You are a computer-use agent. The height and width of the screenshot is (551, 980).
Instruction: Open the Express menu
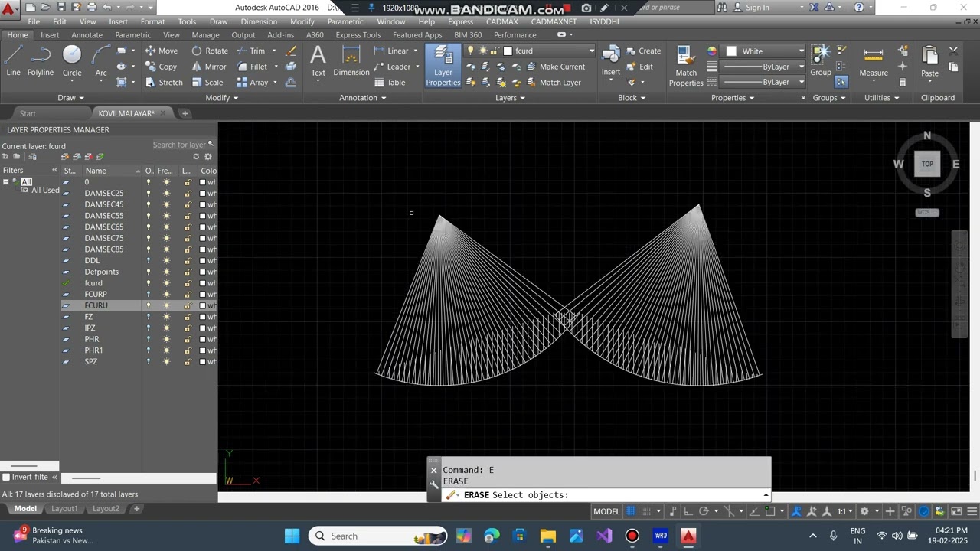(460, 21)
